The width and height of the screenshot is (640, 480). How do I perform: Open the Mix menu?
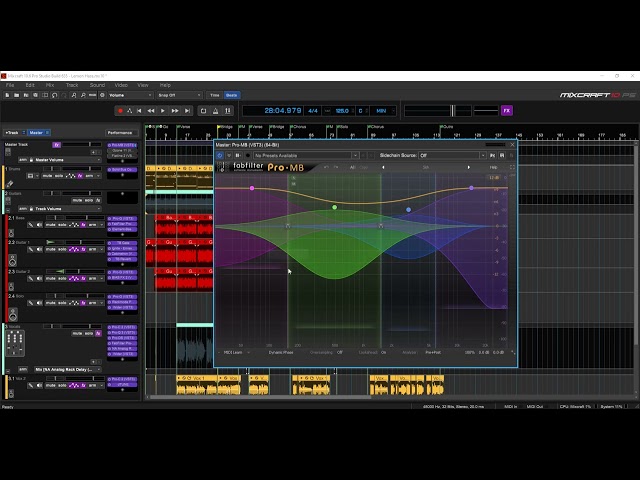[x=50, y=85]
